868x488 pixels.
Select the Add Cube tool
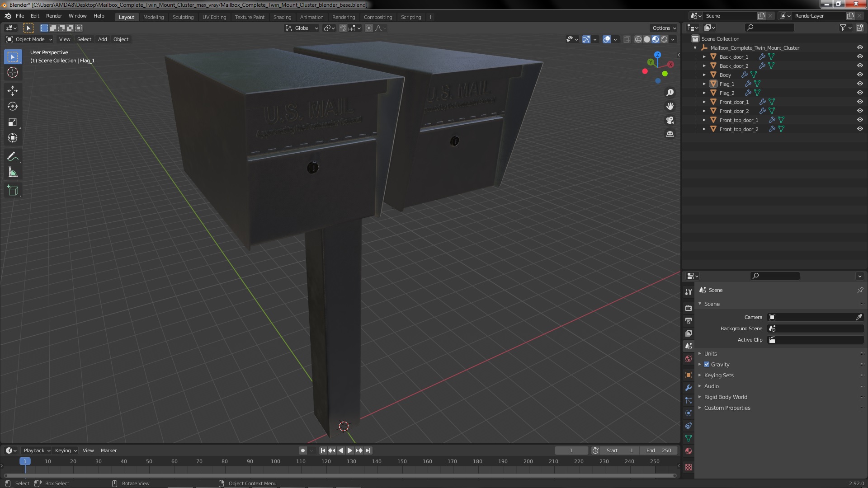coord(13,191)
